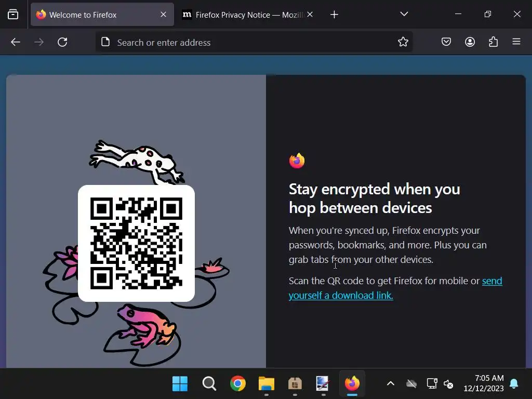Screen dimensions: 532x399
Task: Open the Firefox View icon in the tab bar
Action: [13, 15]
